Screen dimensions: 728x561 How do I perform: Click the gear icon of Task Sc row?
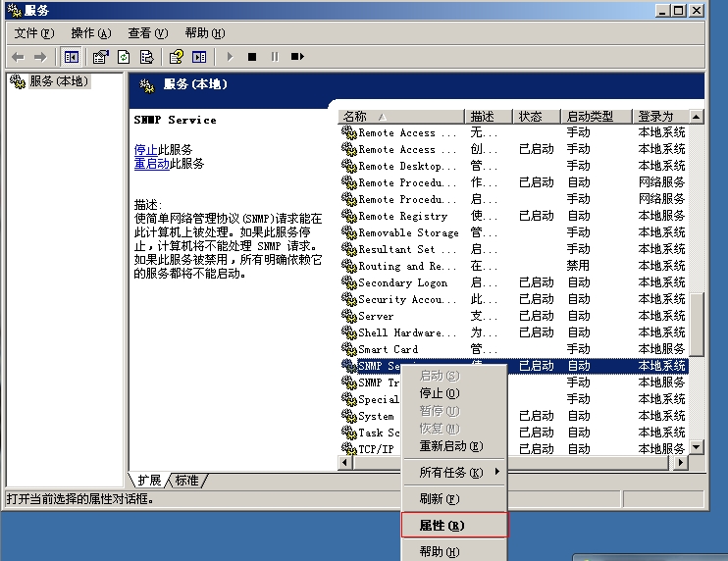coord(348,433)
